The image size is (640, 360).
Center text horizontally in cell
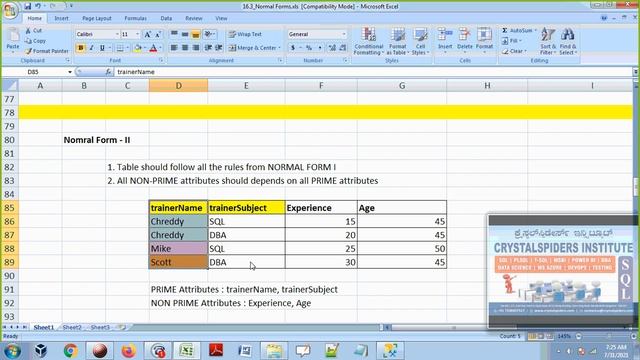[185, 48]
